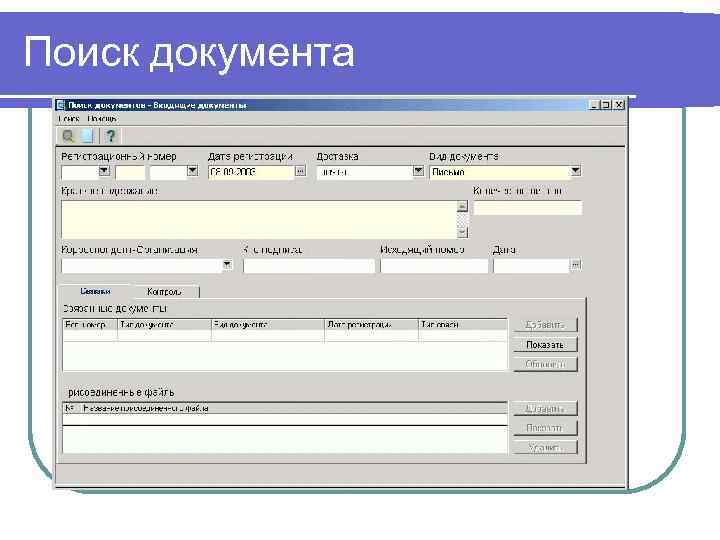The height and width of the screenshot is (540, 720).
Task: Click the Количество листов input field
Action: (x=528, y=208)
